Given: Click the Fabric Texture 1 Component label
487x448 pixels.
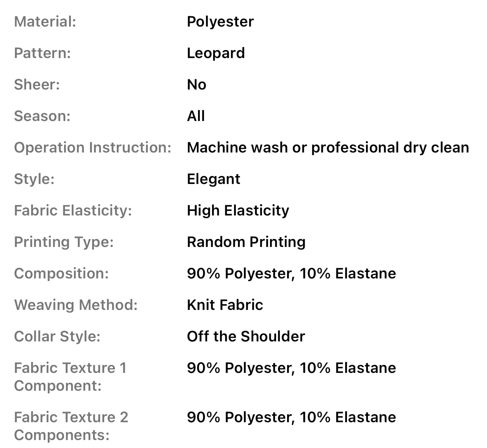Looking at the screenshot, I should pyautogui.click(x=70, y=377).
